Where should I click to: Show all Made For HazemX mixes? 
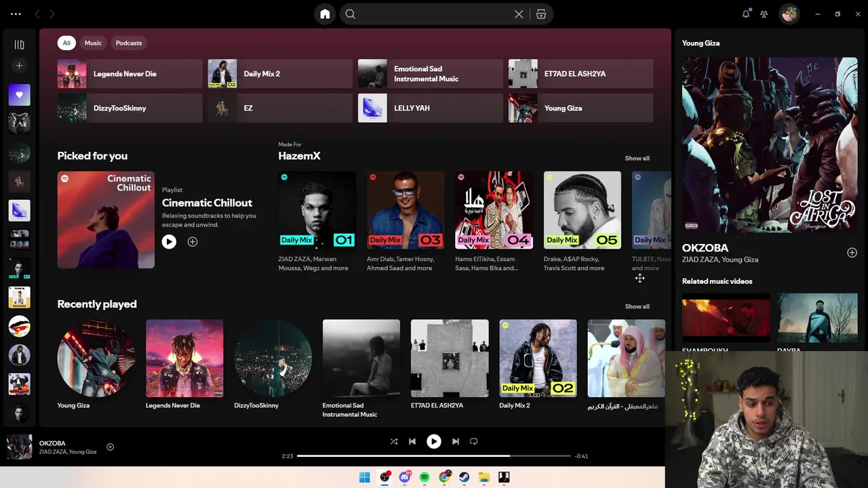point(637,158)
